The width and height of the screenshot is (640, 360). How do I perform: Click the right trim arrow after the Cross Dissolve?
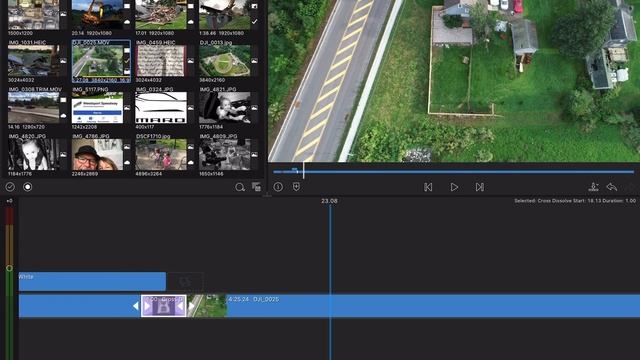(x=191, y=306)
